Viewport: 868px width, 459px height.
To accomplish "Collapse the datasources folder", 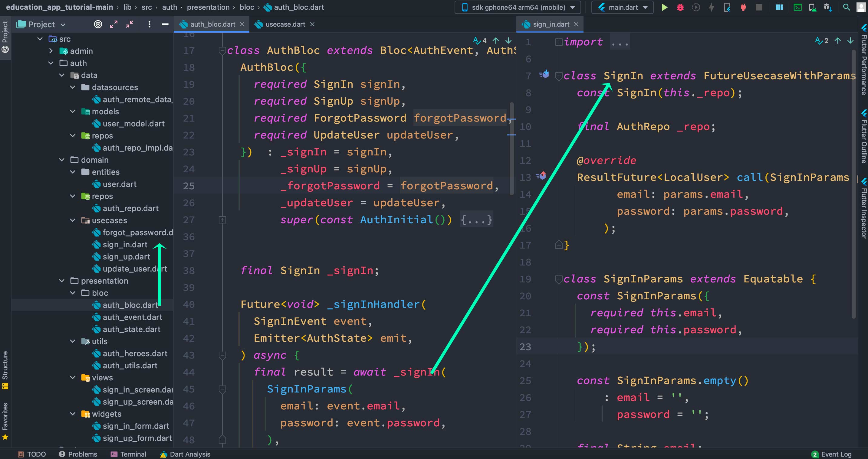I will coord(73,87).
